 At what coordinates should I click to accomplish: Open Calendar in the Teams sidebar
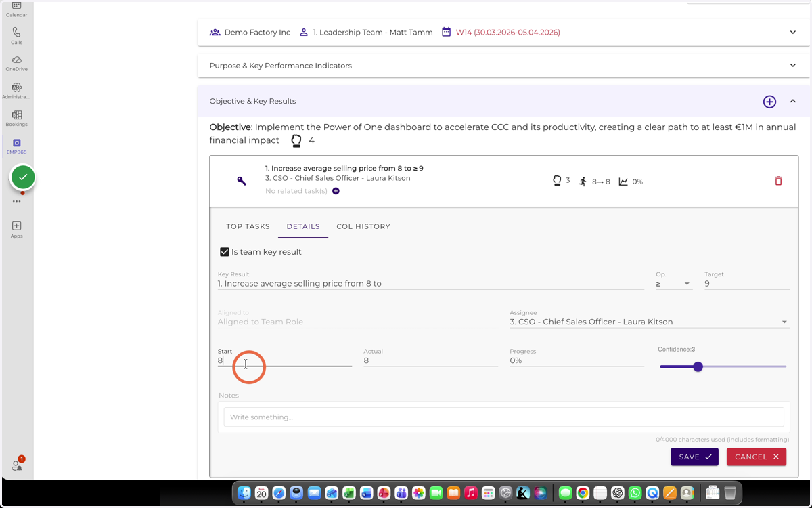(x=16, y=9)
